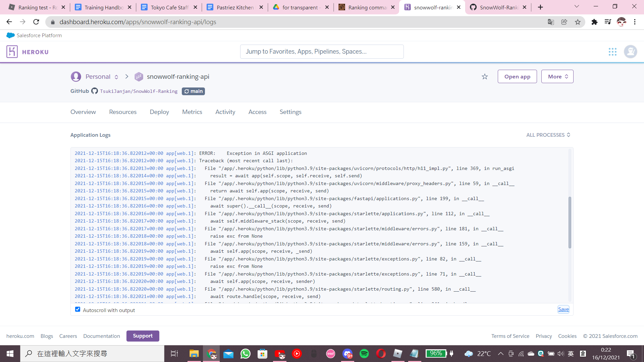The width and height of the screenshot is (644, 362).
Task: Open Spotify from taskbar
Action: (364, 354)
